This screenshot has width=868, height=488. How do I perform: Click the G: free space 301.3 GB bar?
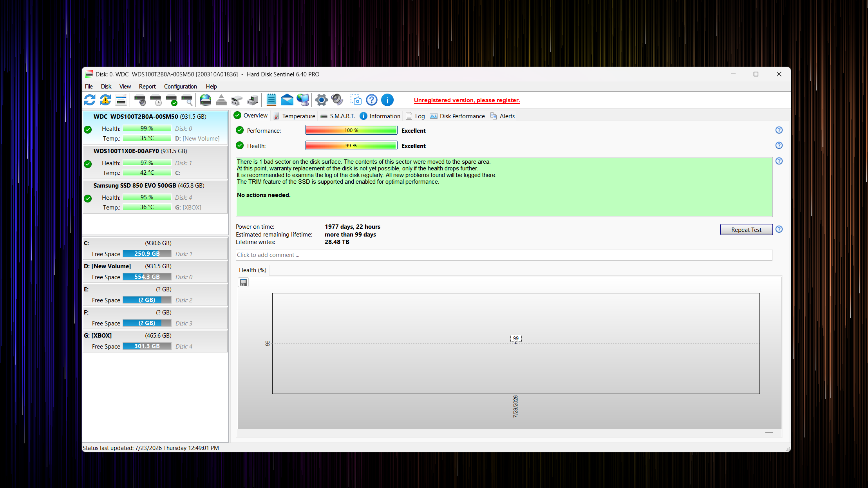click(147, 346)
